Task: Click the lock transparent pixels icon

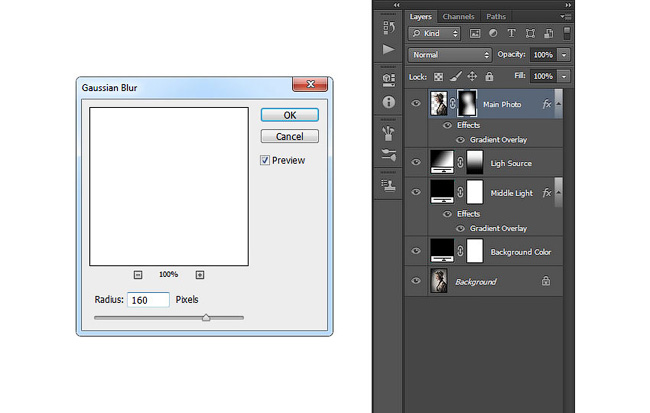Action: point(438,77)
